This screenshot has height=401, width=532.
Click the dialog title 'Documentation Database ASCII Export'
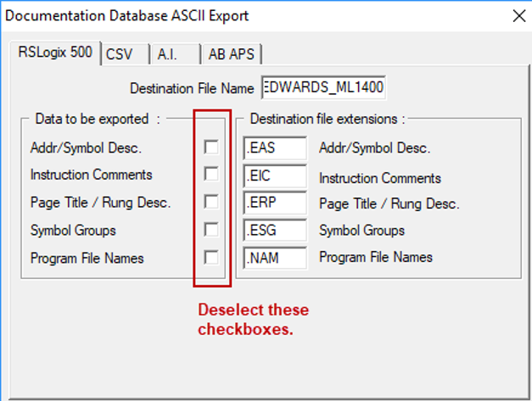click(x=127, y=16)
